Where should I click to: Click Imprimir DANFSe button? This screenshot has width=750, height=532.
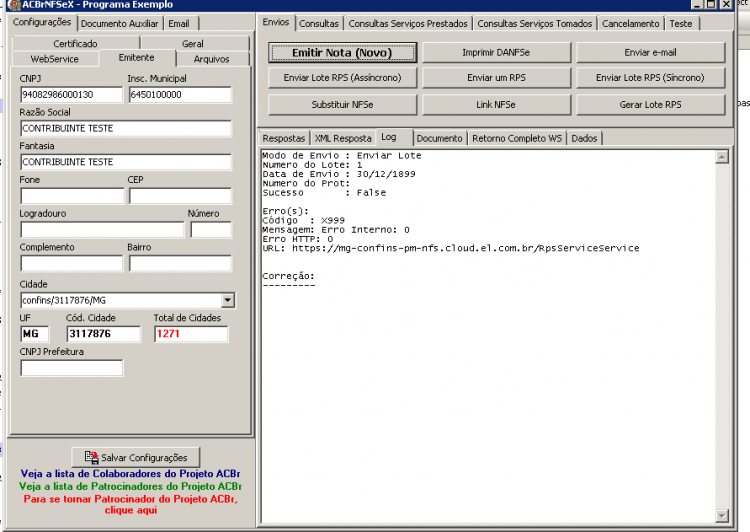496,53
